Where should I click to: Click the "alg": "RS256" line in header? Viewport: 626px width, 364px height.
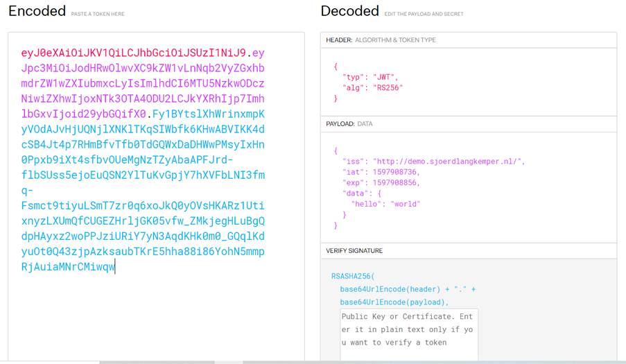click(x=372, y=88)
